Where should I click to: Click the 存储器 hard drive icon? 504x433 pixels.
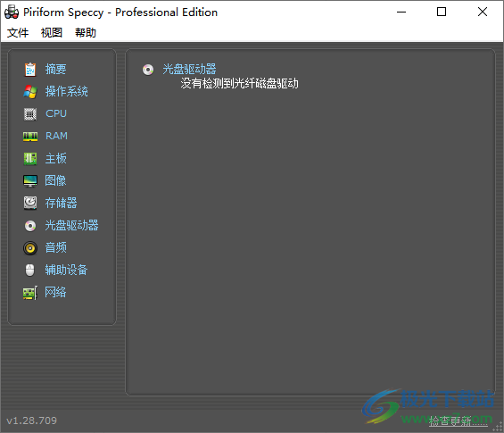(30, 203)
